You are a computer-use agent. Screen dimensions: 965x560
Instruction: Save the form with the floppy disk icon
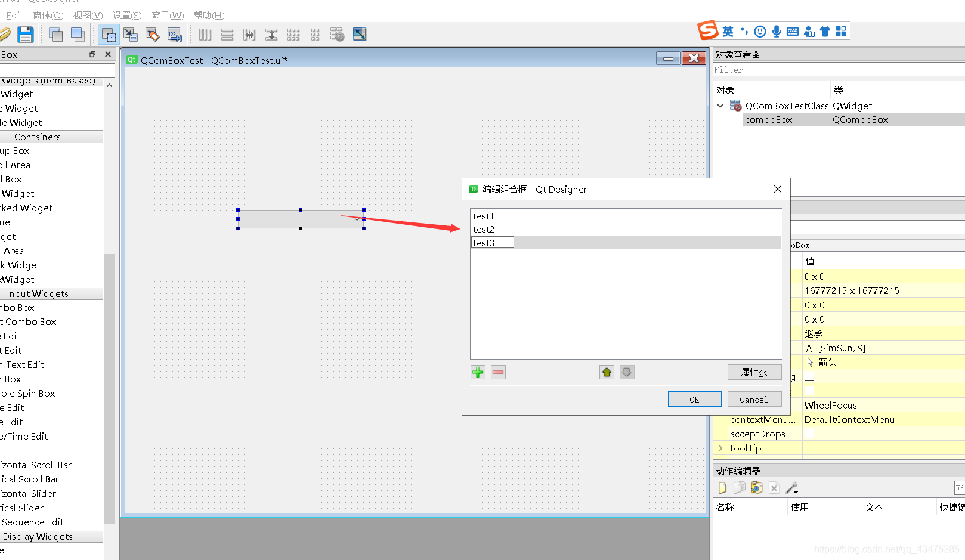[25, 35]
